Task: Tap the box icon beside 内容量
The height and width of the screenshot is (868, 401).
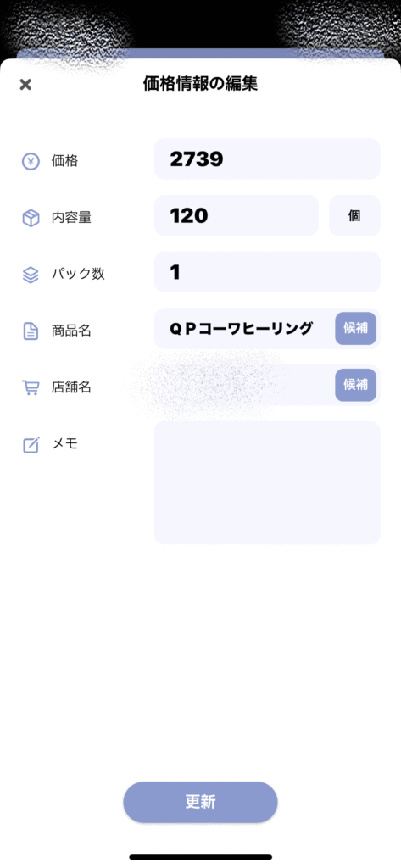Action: [x=31, y=218]
